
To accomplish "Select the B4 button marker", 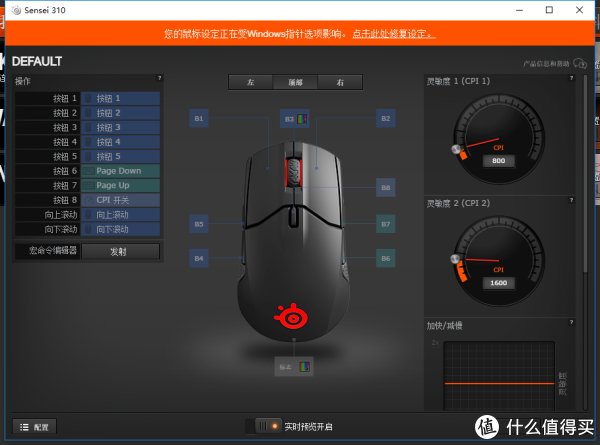I will (199, 258).
